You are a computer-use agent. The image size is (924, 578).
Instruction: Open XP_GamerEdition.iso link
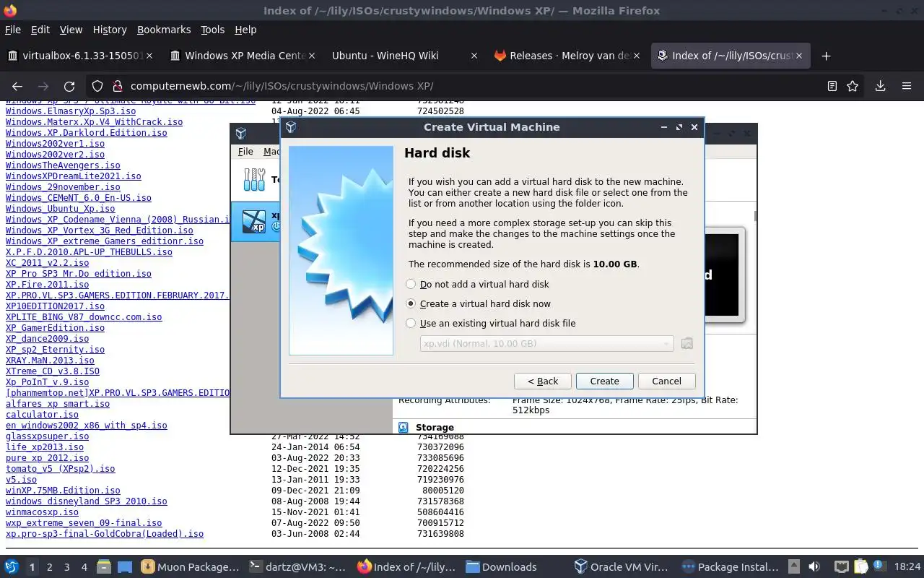click(55, 328)
